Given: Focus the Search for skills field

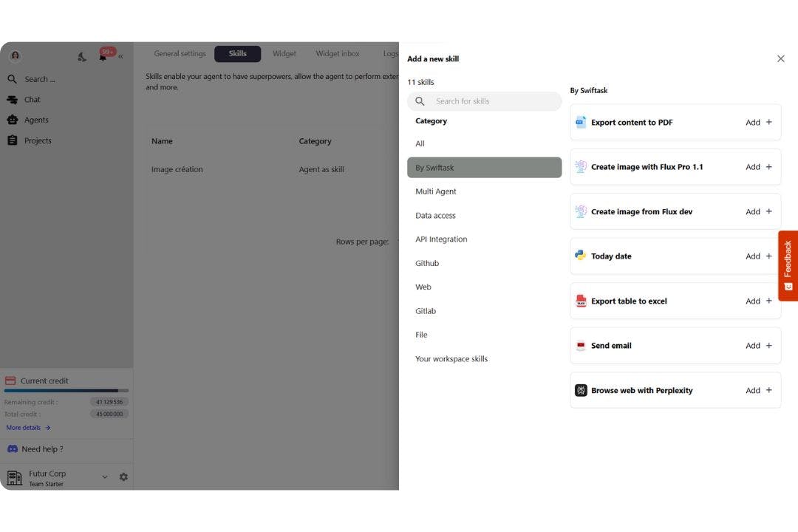Looking at the screenshot, I should (485, 100).
